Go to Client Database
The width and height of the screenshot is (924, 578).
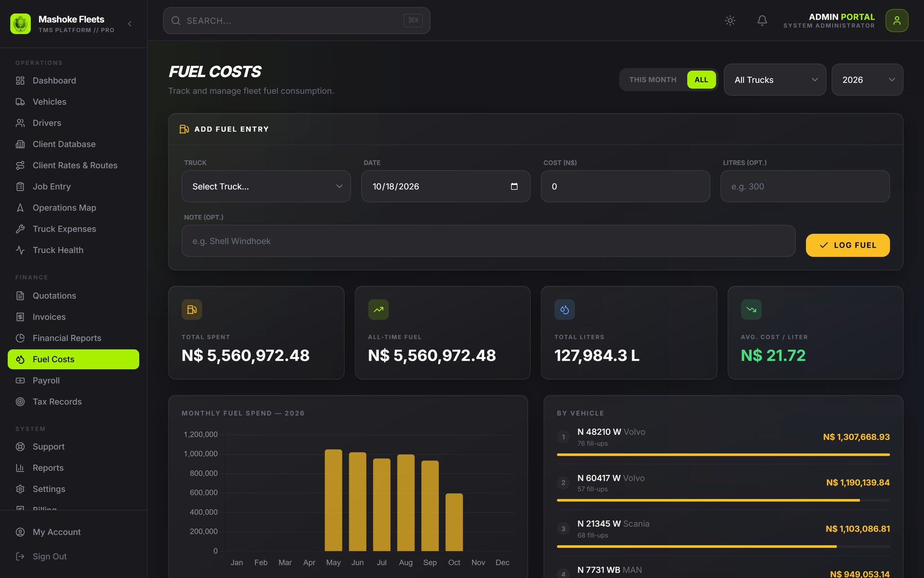(74, 144)
